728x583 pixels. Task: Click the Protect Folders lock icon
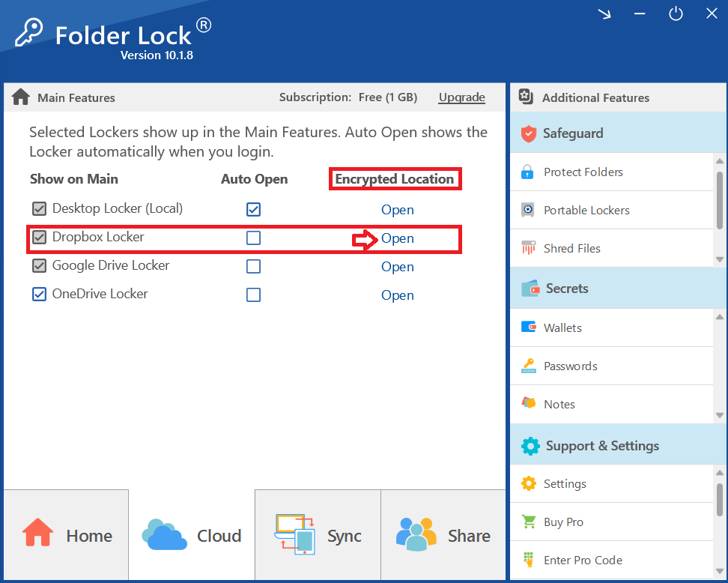528,172
